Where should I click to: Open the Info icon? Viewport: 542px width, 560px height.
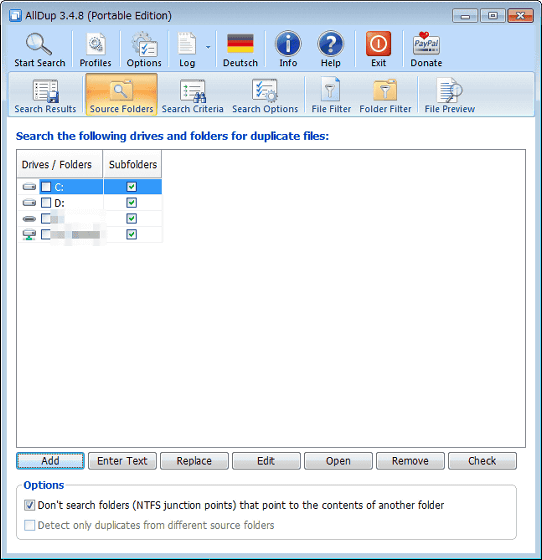[288, 44]
